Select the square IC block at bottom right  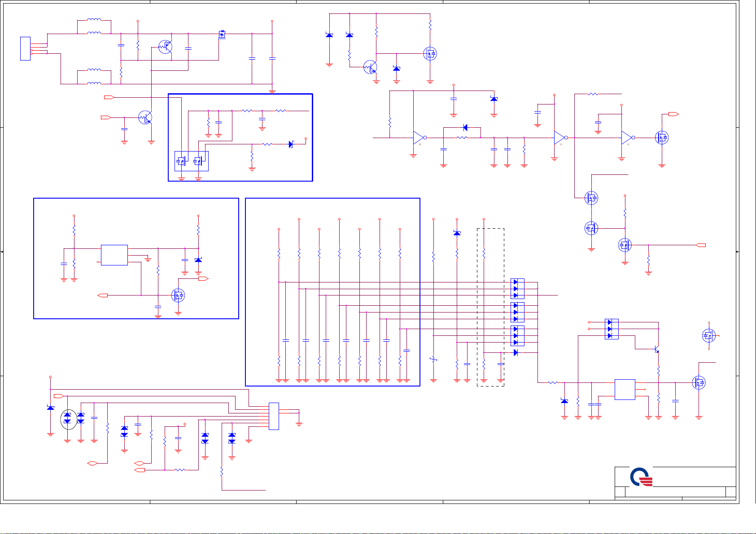[625, 389]
